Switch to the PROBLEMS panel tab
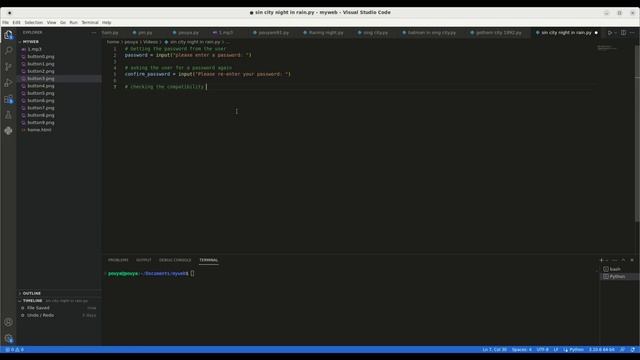 pos(118,260)
